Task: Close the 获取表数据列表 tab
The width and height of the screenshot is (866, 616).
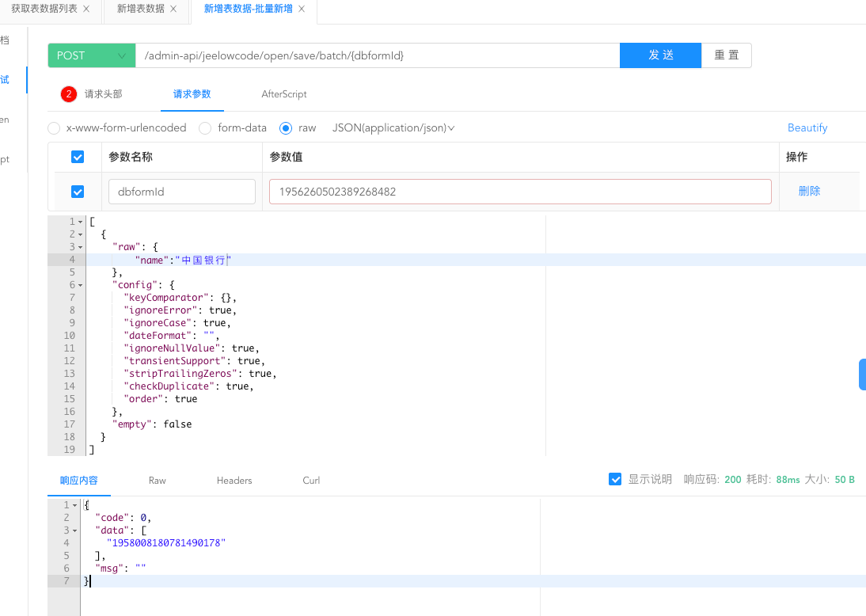Action: click(x=86, y=9)
